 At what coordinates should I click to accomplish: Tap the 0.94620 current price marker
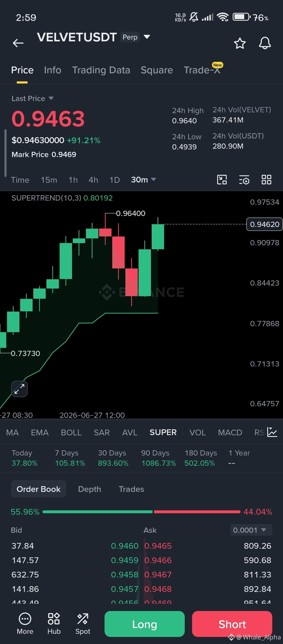tap(264, 224)
